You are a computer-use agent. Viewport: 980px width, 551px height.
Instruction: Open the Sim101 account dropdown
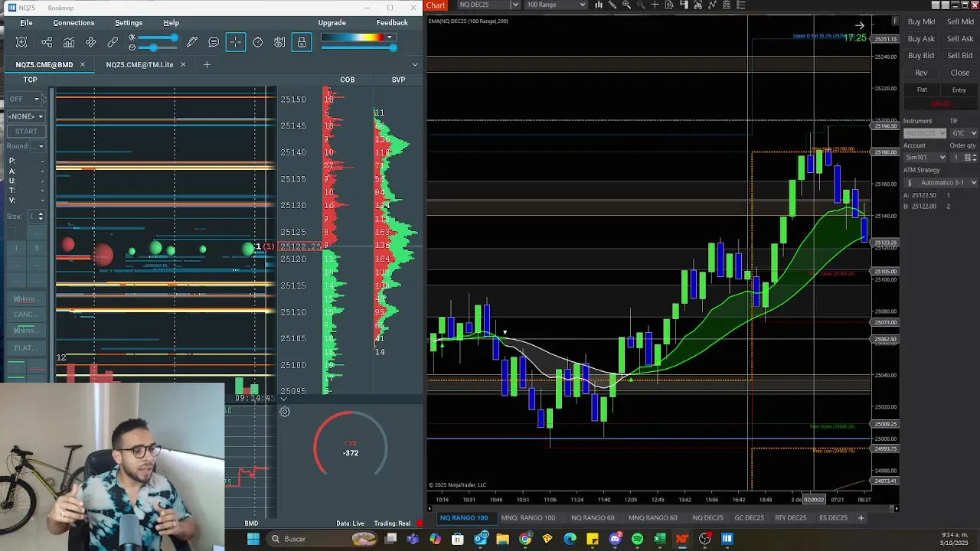pyautogui.click(x=925, y=157)
